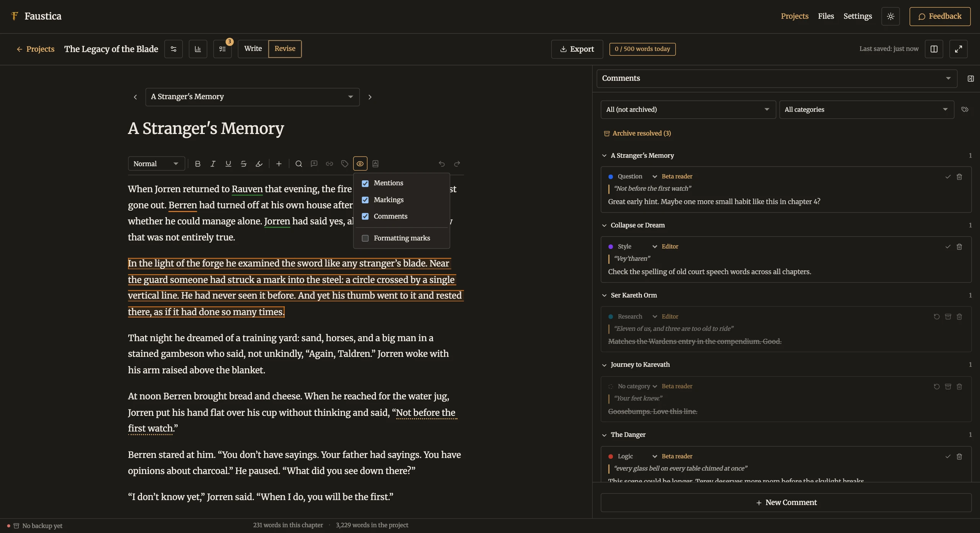The height and width of the screenshot is (533, 980).
Task: Open Settings in top navigation
Action: point(857,16)
